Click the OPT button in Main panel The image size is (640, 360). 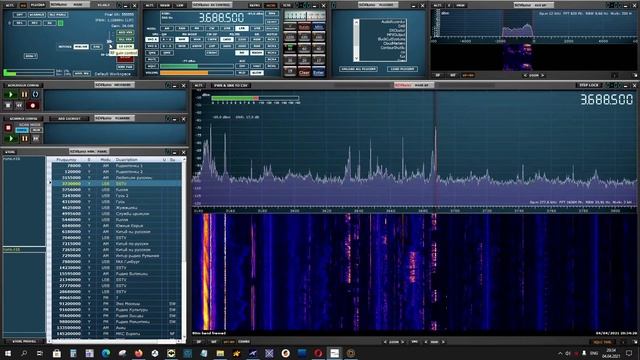click(x=19, y=15)
